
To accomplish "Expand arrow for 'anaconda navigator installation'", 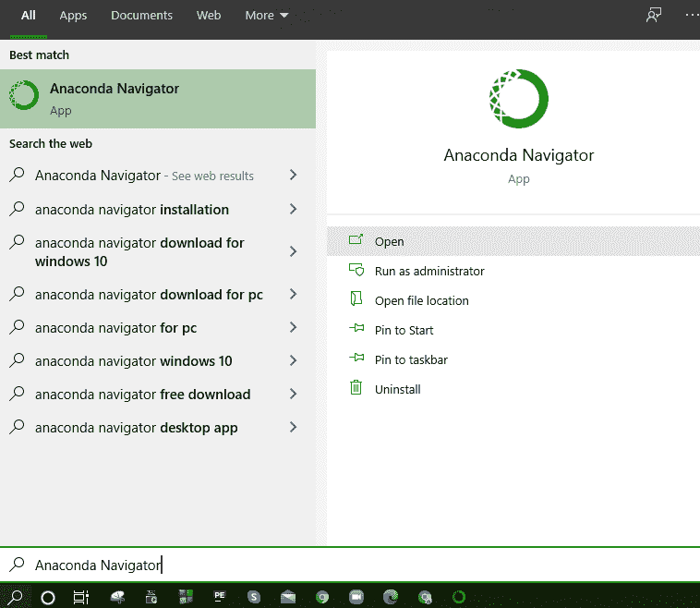I will click(293, 210).
